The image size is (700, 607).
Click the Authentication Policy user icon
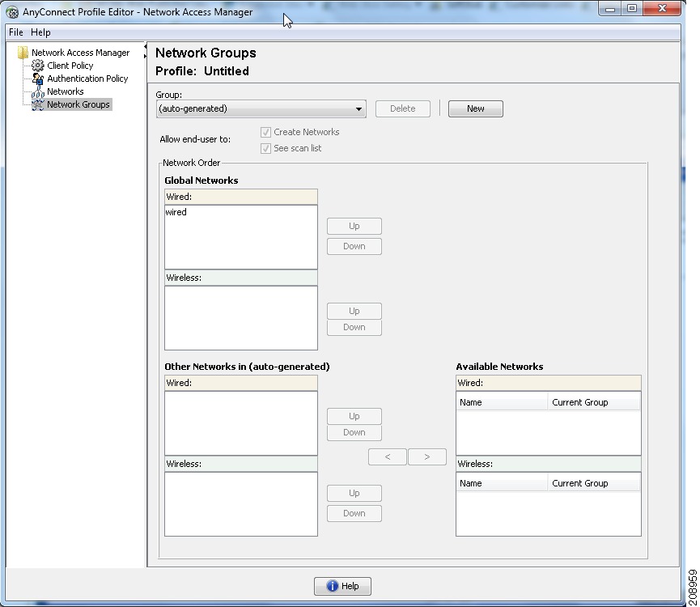click(x=38, y=79)
